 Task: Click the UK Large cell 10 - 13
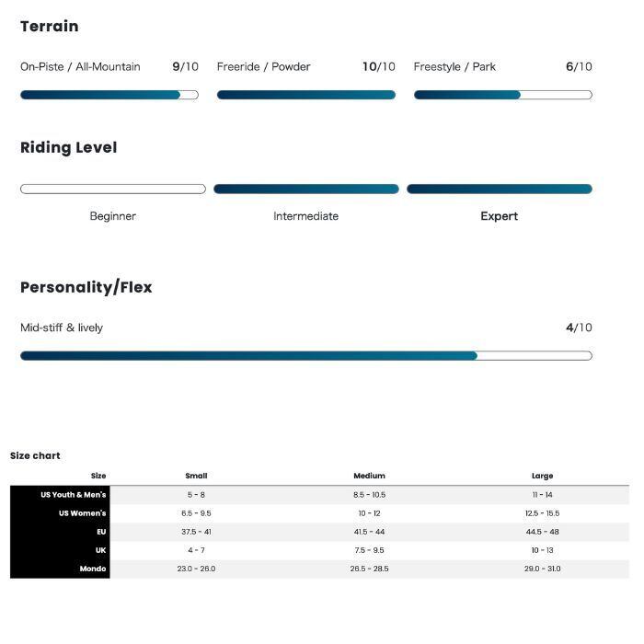(x=542, y=550)
